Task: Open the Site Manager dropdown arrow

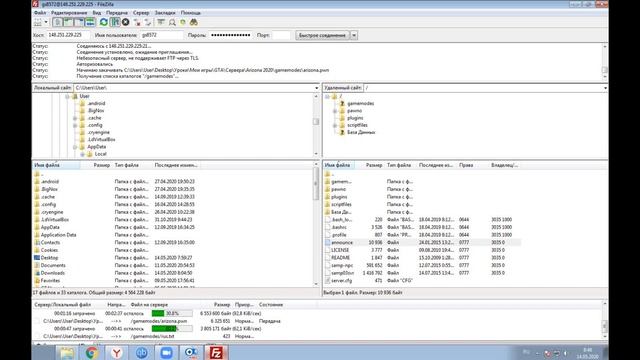Action: 46,22
